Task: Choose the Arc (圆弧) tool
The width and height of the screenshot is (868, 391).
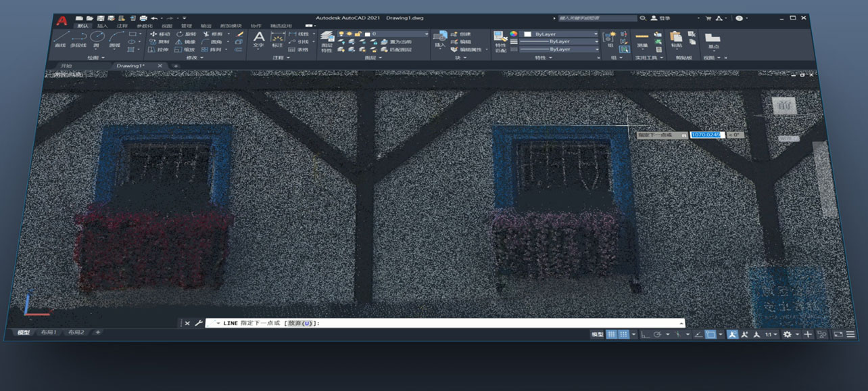Action: point(115,38)
